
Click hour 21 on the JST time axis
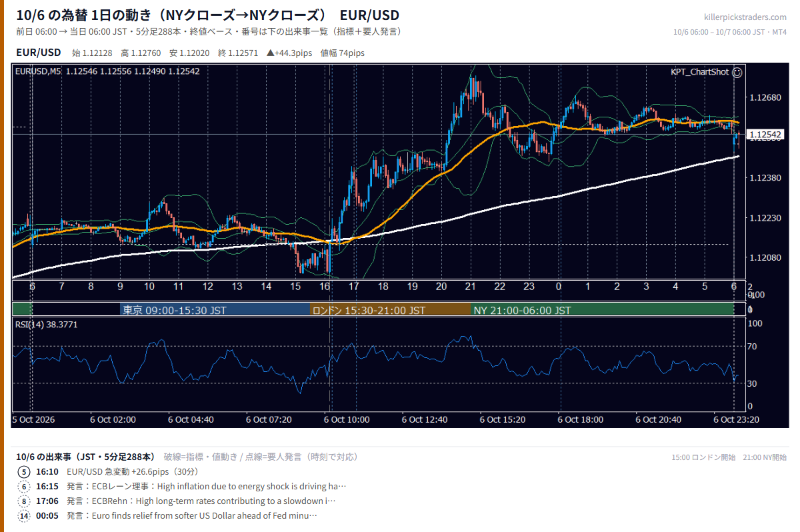tap(471, 287)
